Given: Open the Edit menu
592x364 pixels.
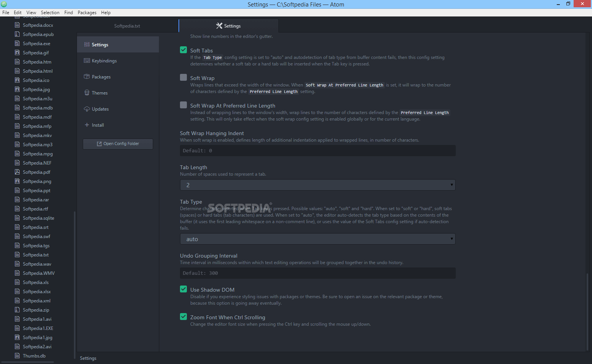Looking at the screenshot, I should [x=18, y=13].
